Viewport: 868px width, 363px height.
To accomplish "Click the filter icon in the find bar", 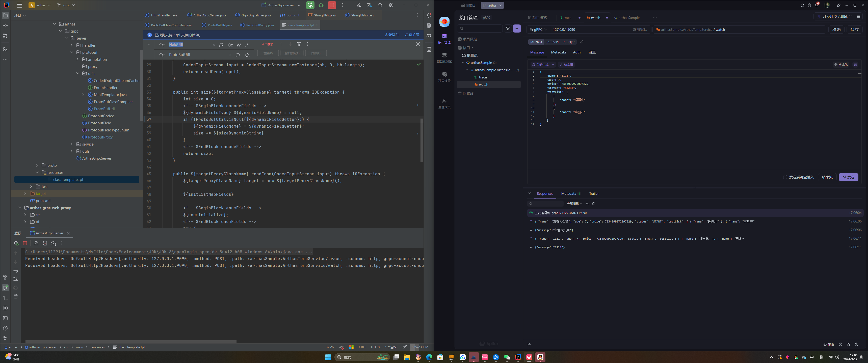I will (299, 44).
